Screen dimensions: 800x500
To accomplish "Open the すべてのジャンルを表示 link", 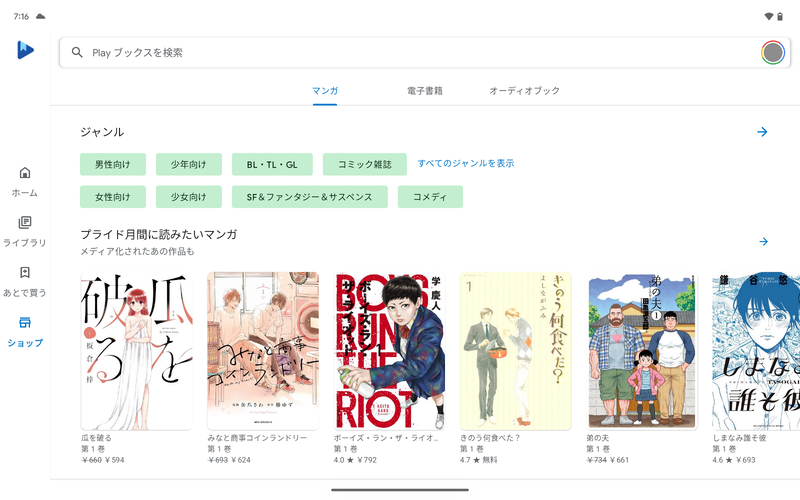I will coord(466,163).
